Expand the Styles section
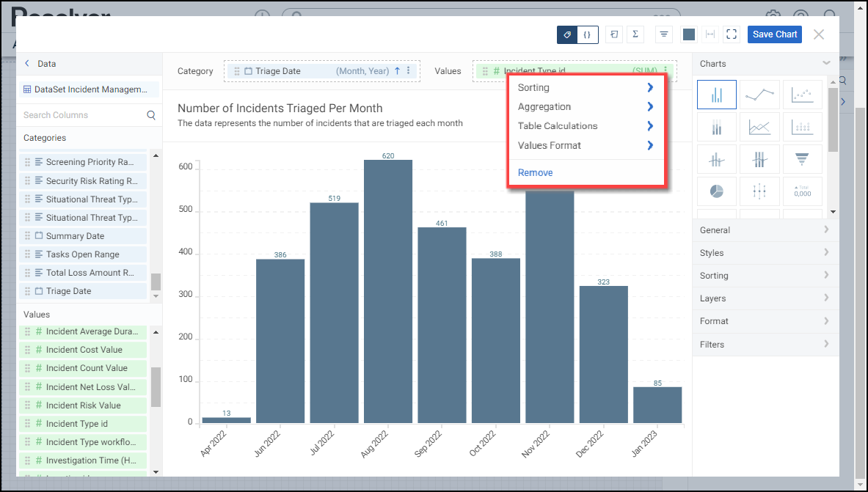Viewport: 868px width, 492px height. (x=765, y=253)
